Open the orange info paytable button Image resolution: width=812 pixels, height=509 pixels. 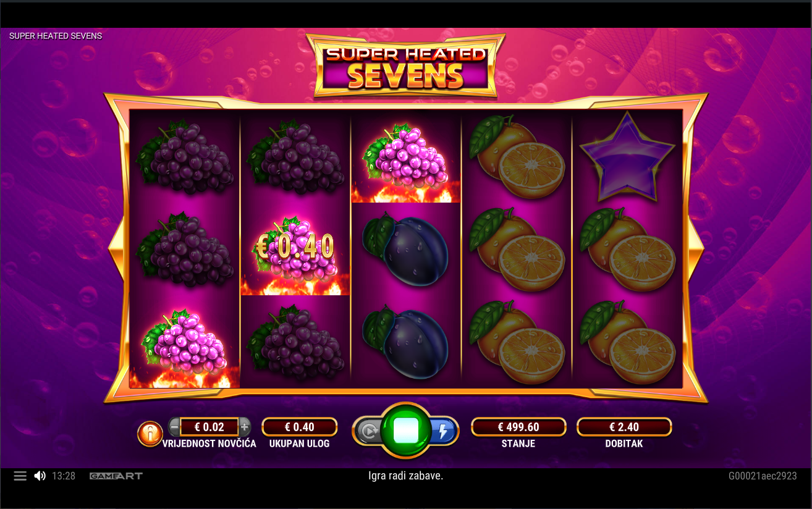[x=150, y=433]
